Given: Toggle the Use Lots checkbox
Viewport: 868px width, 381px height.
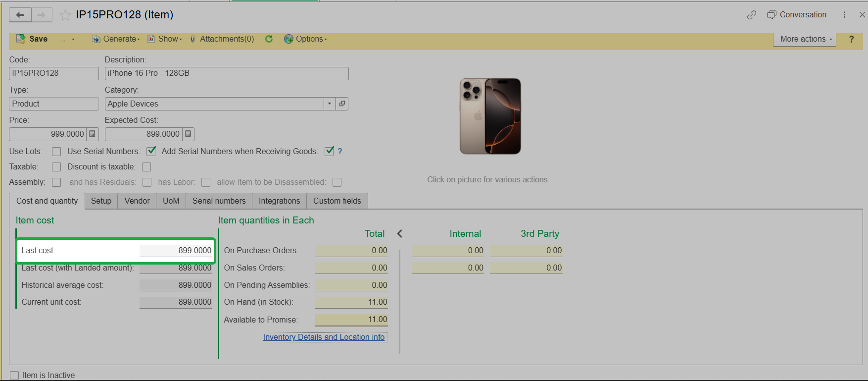Looking at the screenshot, I should pos(56,152).
